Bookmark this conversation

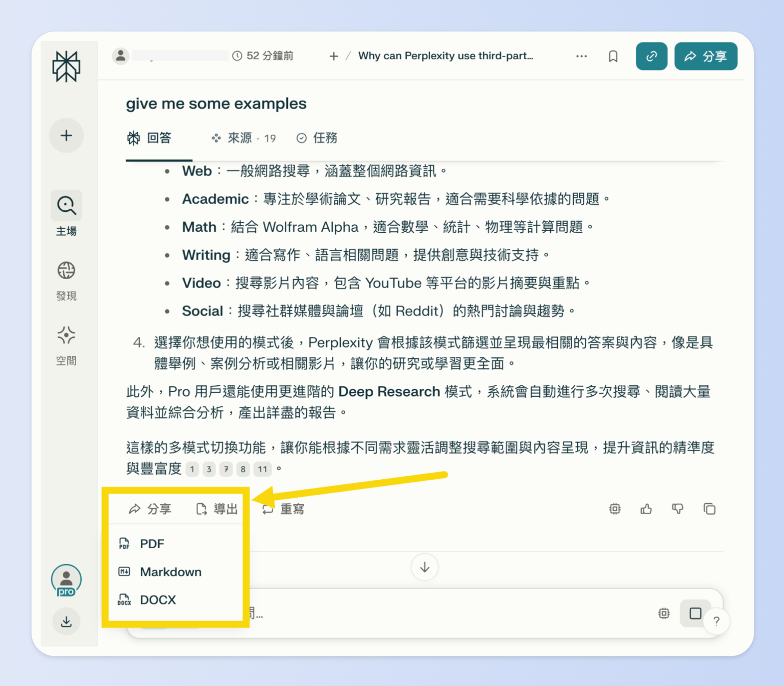(612, 56)
